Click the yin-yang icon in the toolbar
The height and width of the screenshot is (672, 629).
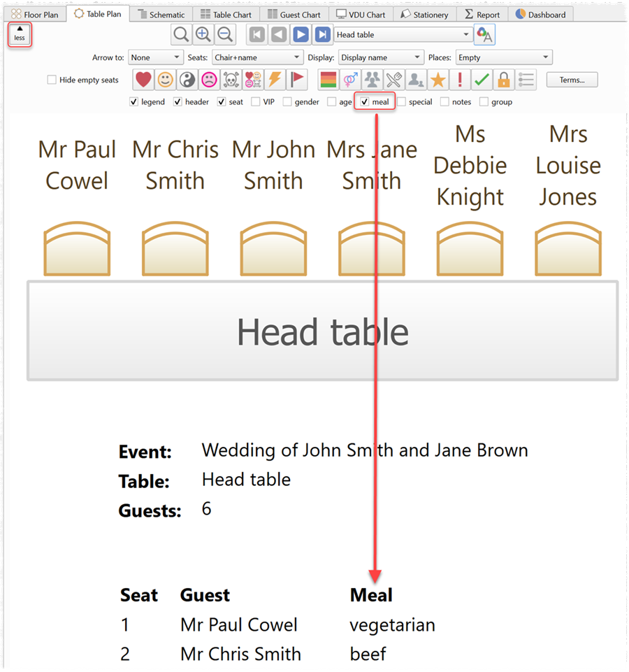187,79
